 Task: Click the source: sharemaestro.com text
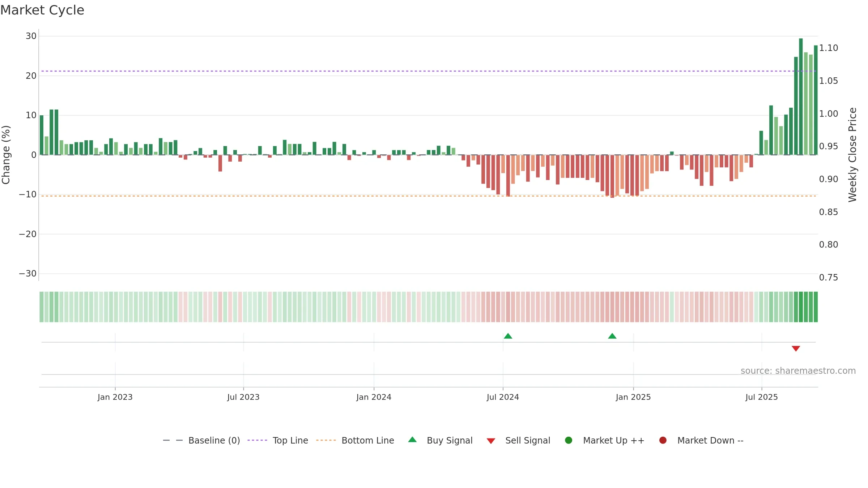(x=798, y=371)
